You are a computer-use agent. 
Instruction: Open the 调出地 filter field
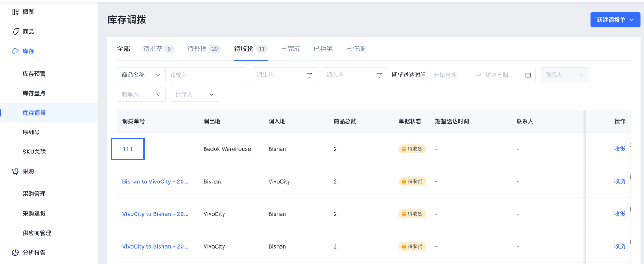click(285, 75)
